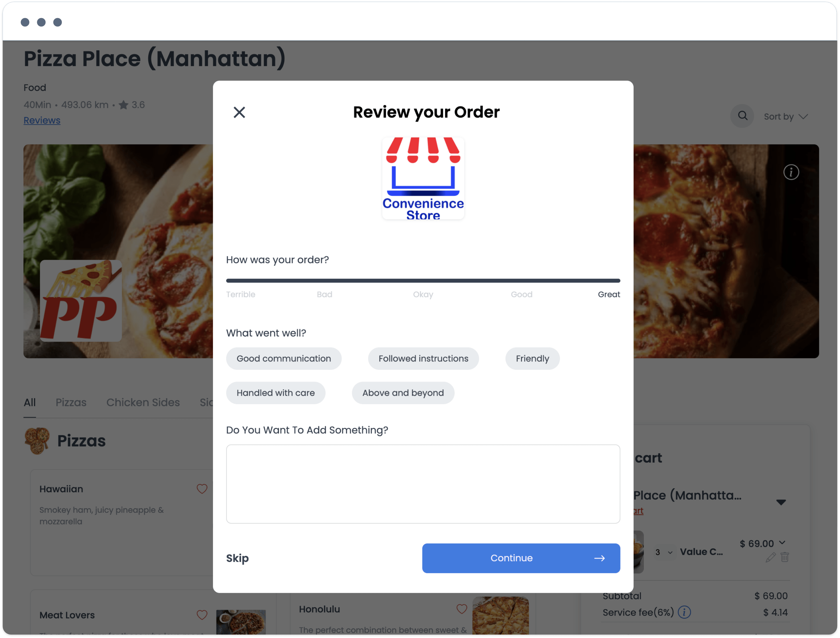The width and height of the screenshot is (840, 638).
Task: Open the Sort by dropdown
Action: (786, 117)
